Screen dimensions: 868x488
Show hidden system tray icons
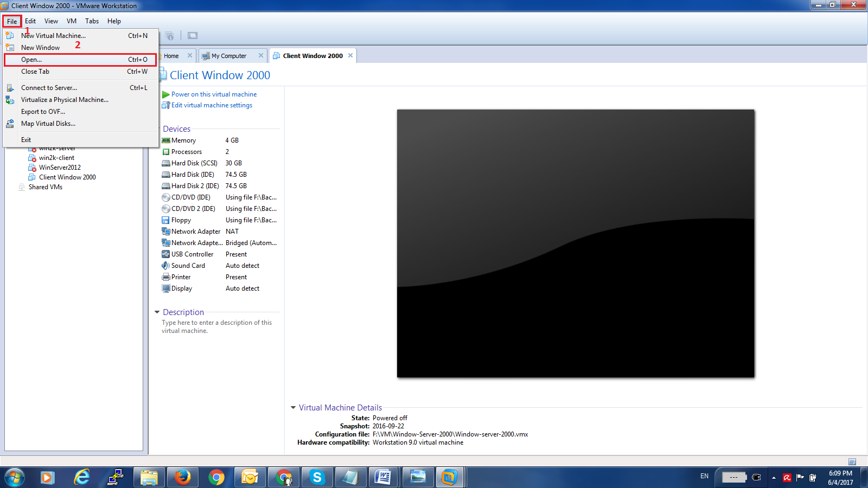774,478
